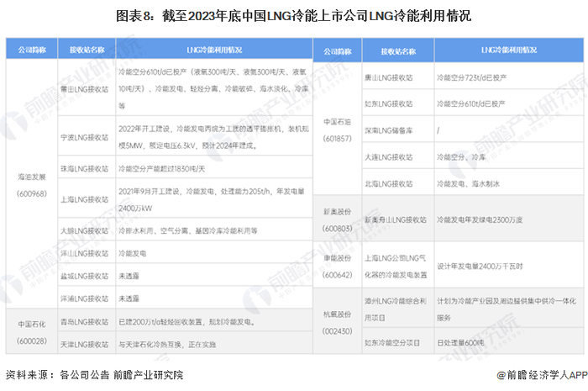Screen dimensions: 588x391
Task: Select '冷能发电' in the 洋山LNG接收站 row
Action: 133,254
